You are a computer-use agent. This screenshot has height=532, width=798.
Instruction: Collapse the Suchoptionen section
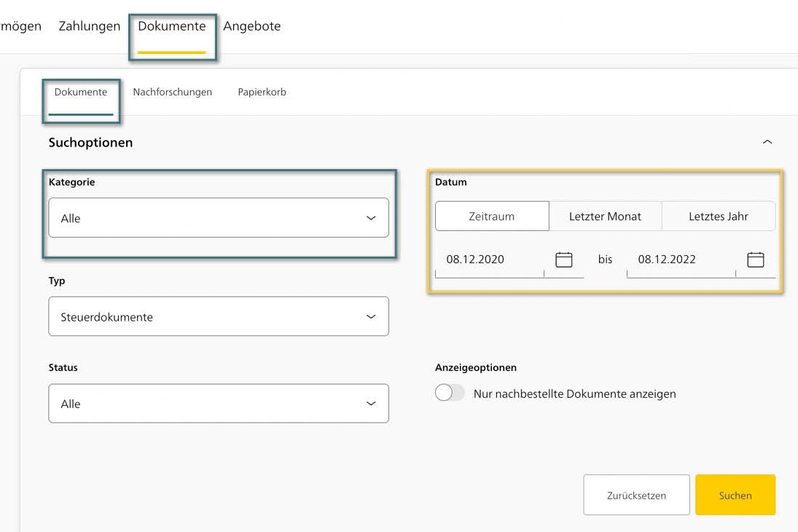[767, 142]
